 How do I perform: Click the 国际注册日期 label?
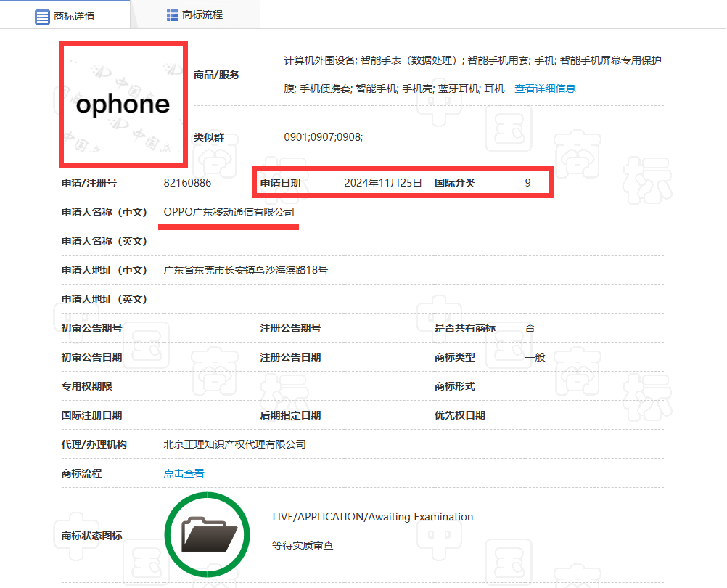92,415
